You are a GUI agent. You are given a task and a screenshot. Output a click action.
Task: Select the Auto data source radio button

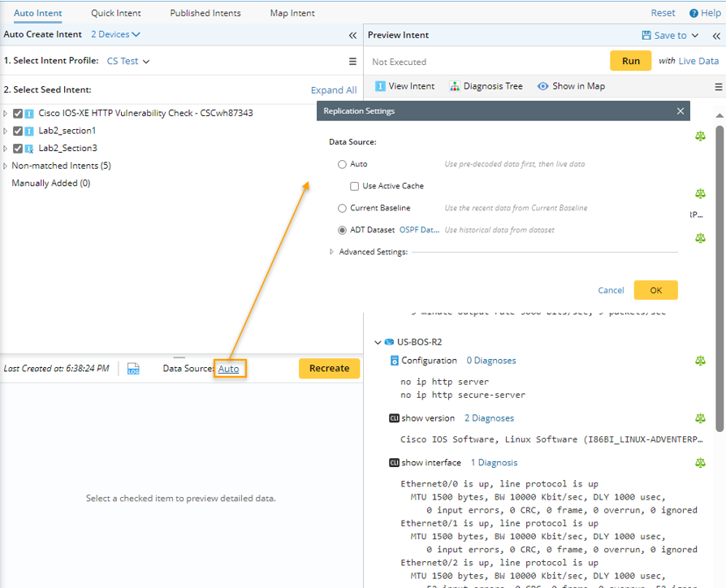coord(342,164)
